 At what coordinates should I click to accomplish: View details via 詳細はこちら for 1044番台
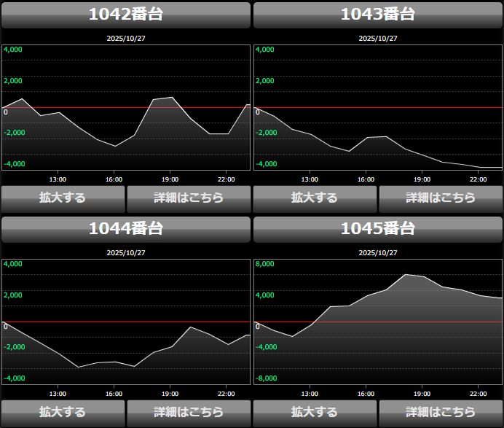point(189,412)
